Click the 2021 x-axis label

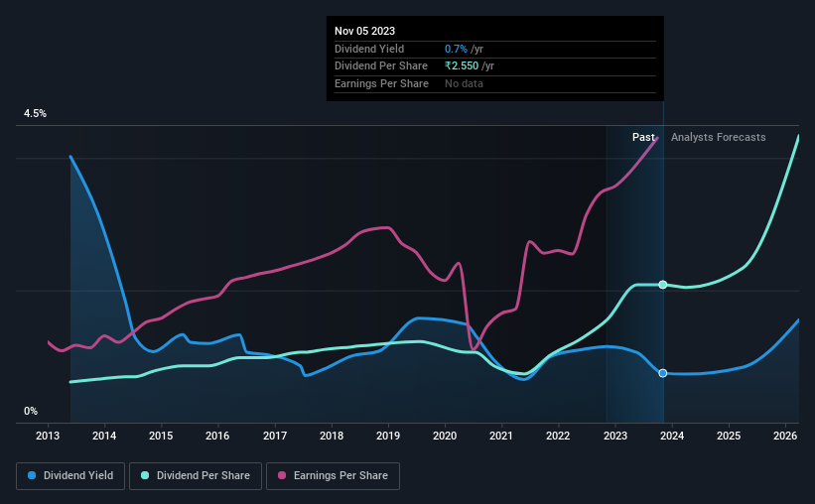tap(501, 436)
